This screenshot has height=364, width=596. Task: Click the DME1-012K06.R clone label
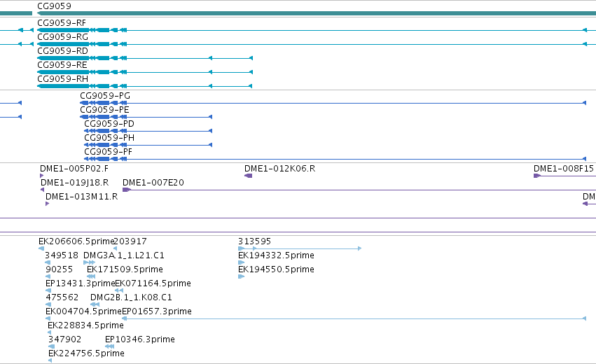point(279,169)
